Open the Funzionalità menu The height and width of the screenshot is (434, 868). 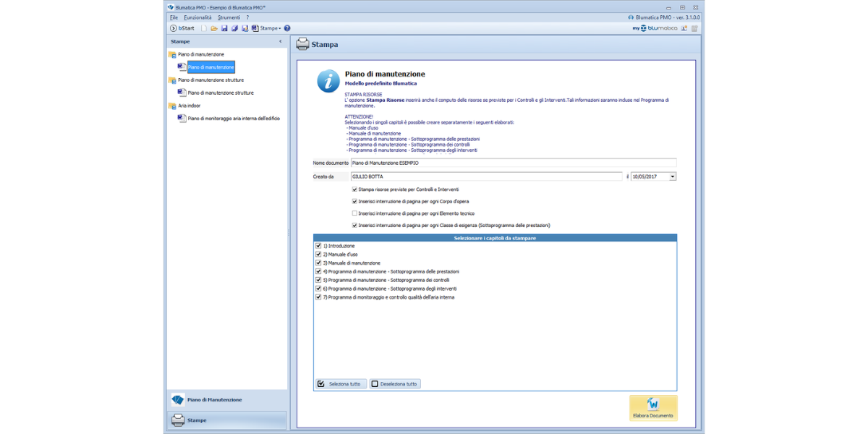[x=197, y=17]
